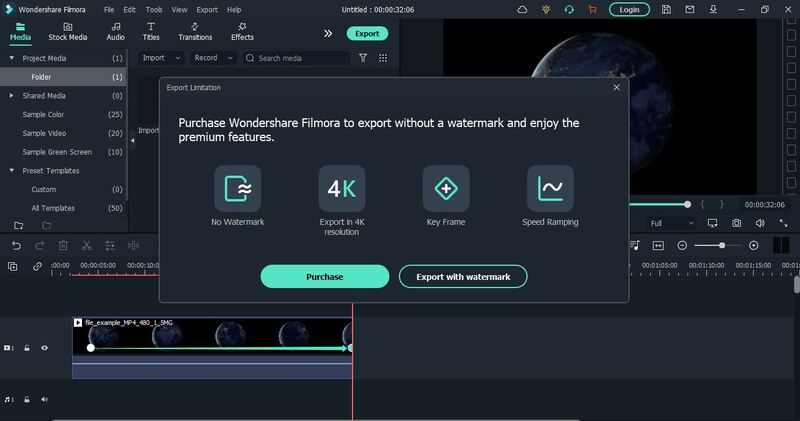Adjust the timeline zoom slider

(x=722, y=246)
